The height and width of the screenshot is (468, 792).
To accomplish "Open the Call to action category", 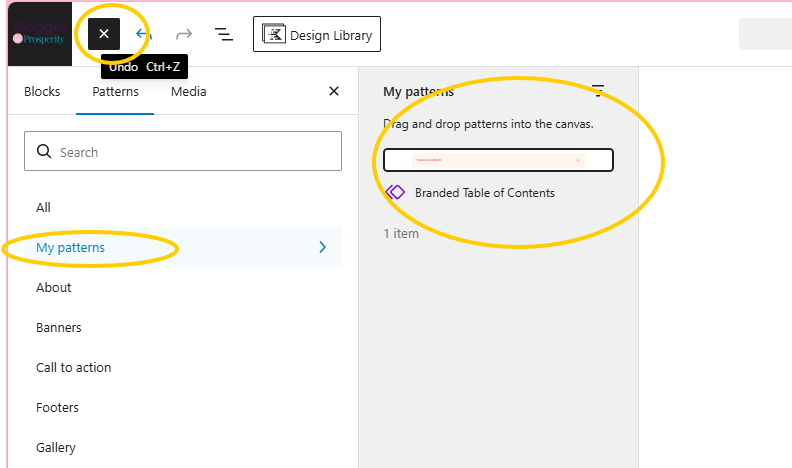I will (x=183, y=367).
